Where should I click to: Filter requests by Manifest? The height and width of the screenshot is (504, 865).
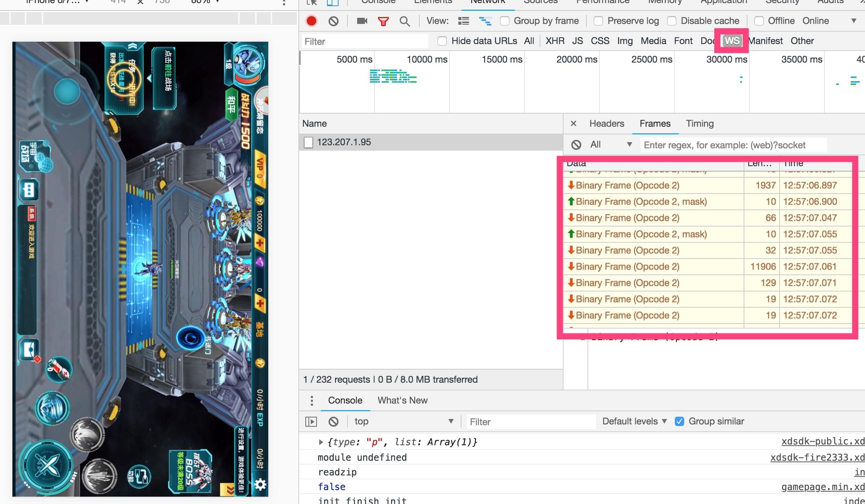pos(766,41)
